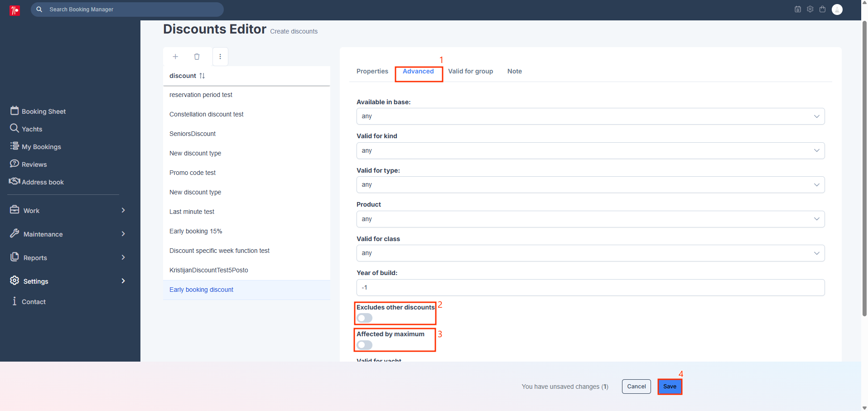Open Contact in sidebar
This screenshot has height=411, width=868.
pos(34,302)
